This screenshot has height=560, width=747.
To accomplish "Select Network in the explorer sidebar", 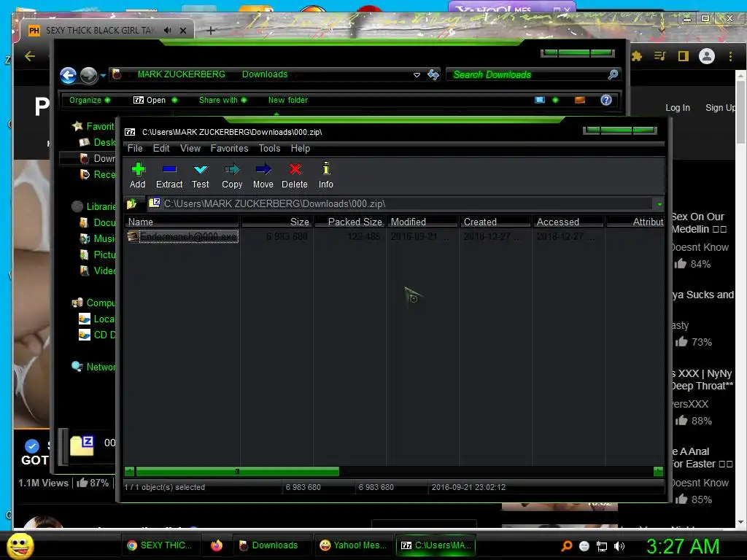I will click(93, 367).
